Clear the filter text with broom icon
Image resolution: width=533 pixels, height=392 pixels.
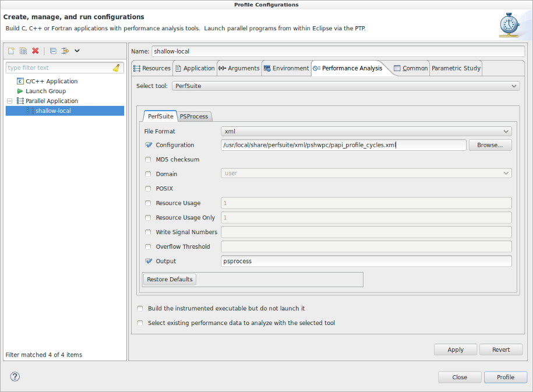click(117, 68)
